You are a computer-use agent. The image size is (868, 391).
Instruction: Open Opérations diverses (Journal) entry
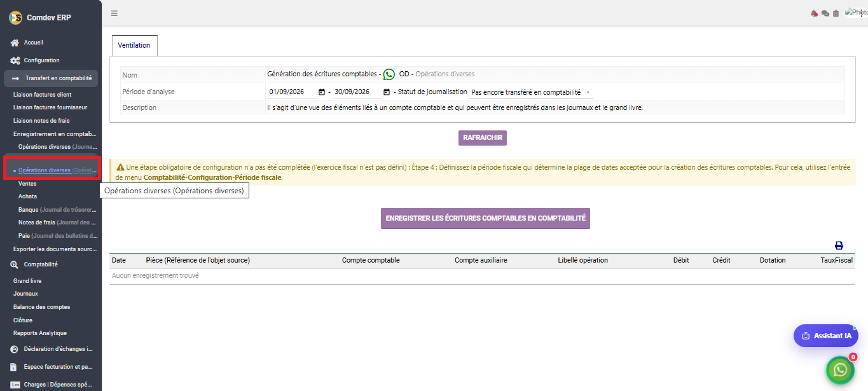click(57, 147)
